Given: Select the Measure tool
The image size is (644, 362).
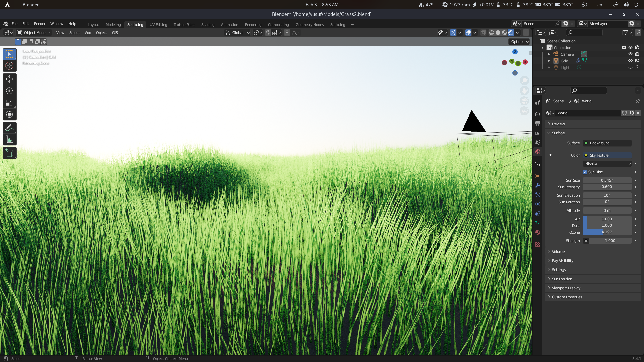Looking at the screenshot, I should click(x=9, y=140).
